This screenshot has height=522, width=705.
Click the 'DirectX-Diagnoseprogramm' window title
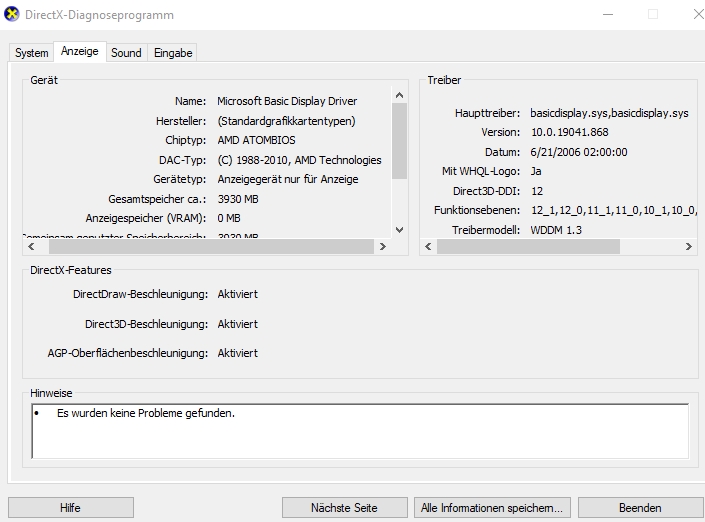pyautogui.click(x=99, y=15)
